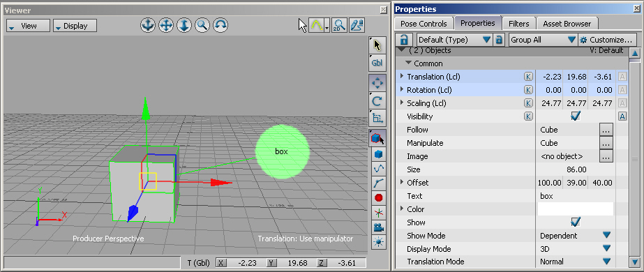The image size is (644, 272).
Task: Click the ... browse button for Image
Action: (606, 156)
